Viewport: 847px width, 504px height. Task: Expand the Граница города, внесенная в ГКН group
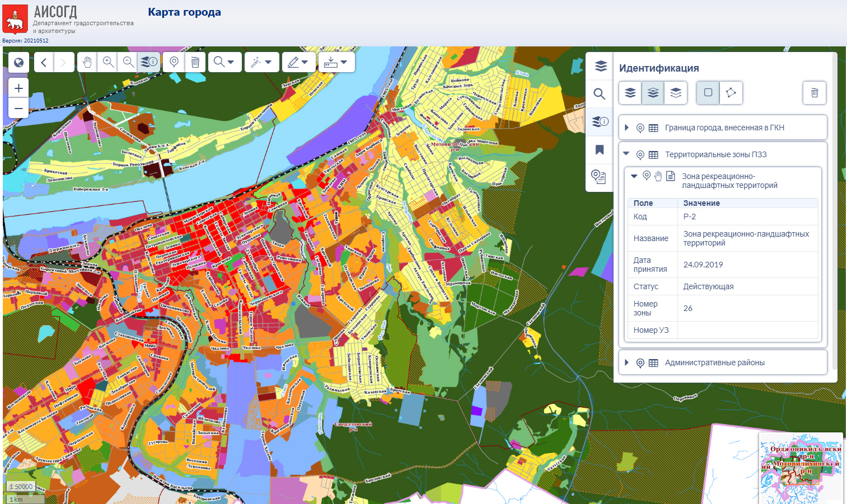tap(626, 128)
